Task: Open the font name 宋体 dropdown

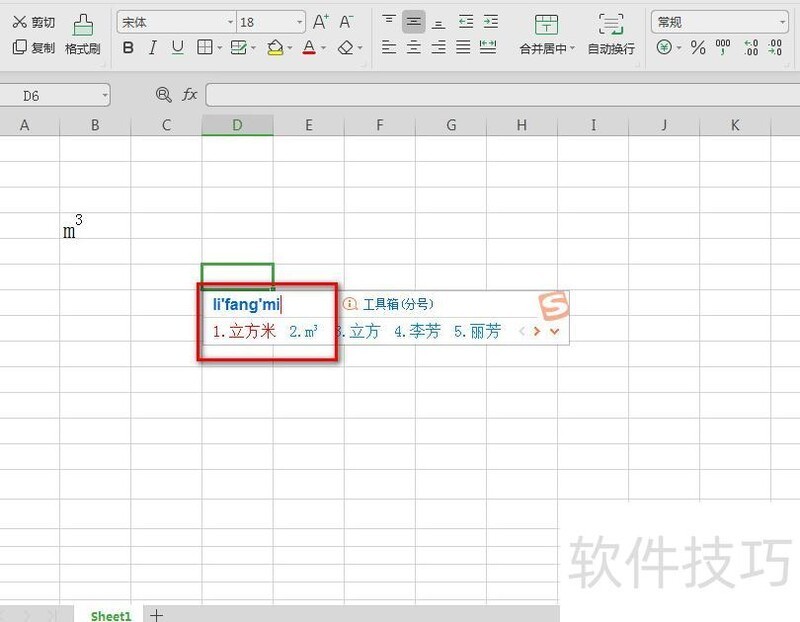Action: [x=230, y=22]
